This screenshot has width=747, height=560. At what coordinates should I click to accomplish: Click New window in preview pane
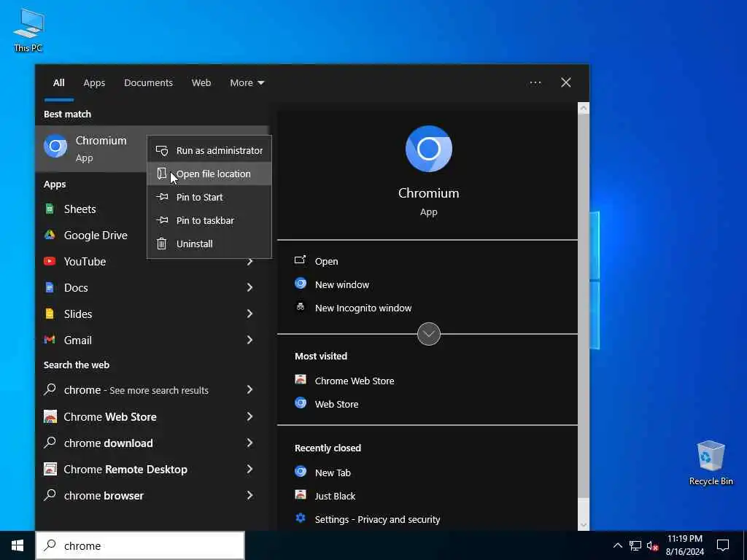(x=342, y=285)
